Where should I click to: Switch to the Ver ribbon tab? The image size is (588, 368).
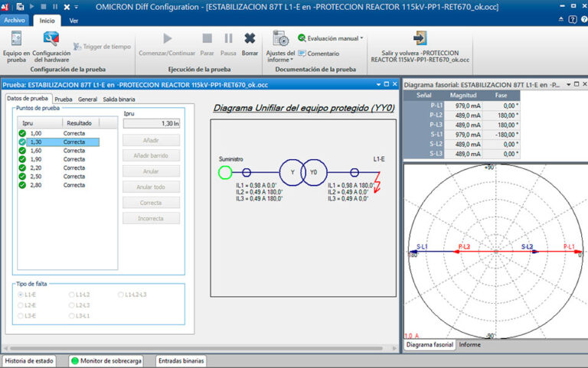pyautogui.click(x=73, y=21)
